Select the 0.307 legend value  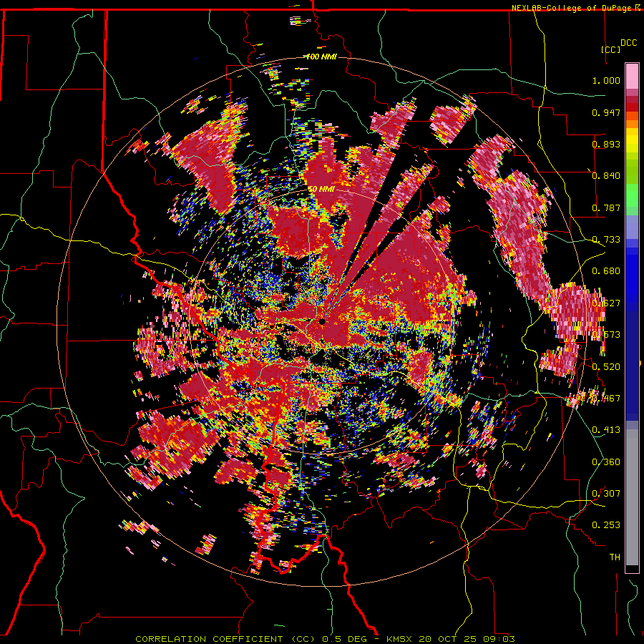[x=606, y=493]
